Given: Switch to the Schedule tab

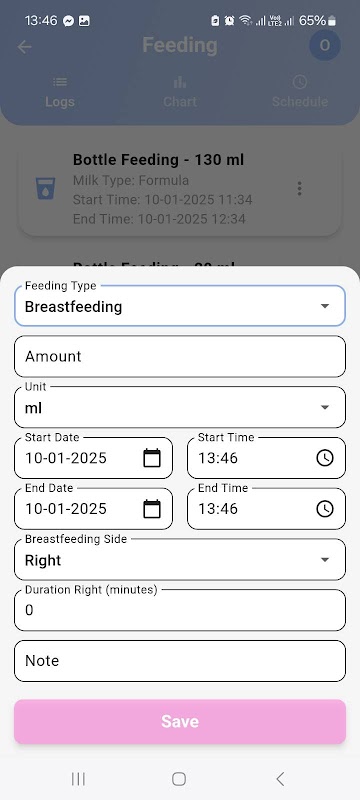Looking at the screenshot, I should 300,92.
